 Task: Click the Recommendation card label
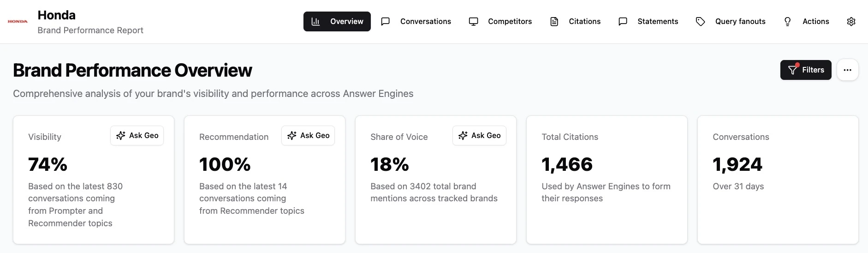coord(234,137)
